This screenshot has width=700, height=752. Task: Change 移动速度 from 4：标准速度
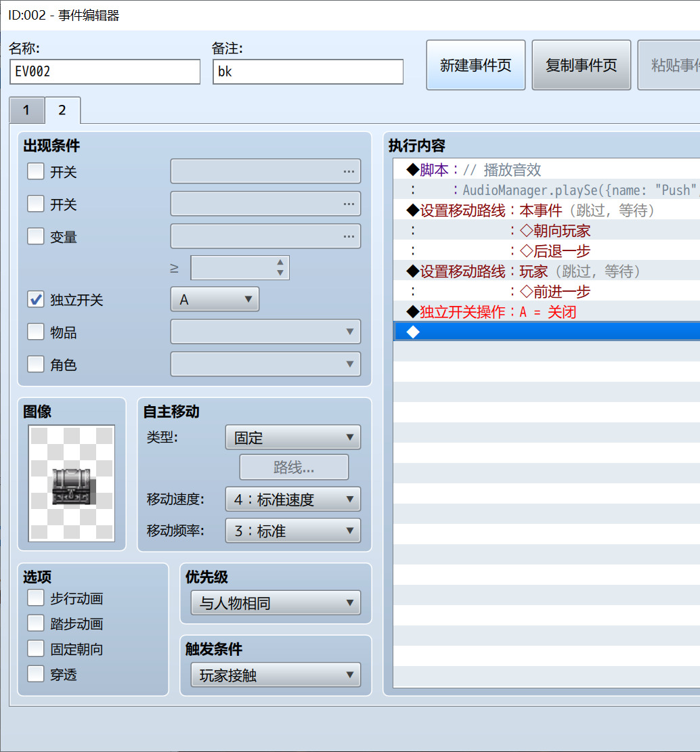293,500
